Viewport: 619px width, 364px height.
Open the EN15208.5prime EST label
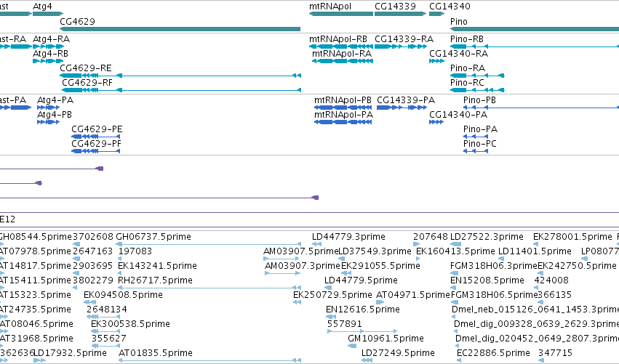tap(487, 280)
